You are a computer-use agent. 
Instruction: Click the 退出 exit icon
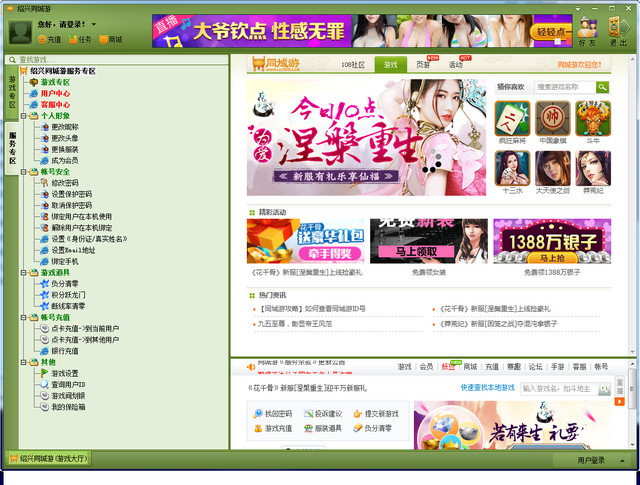point(618,32)
